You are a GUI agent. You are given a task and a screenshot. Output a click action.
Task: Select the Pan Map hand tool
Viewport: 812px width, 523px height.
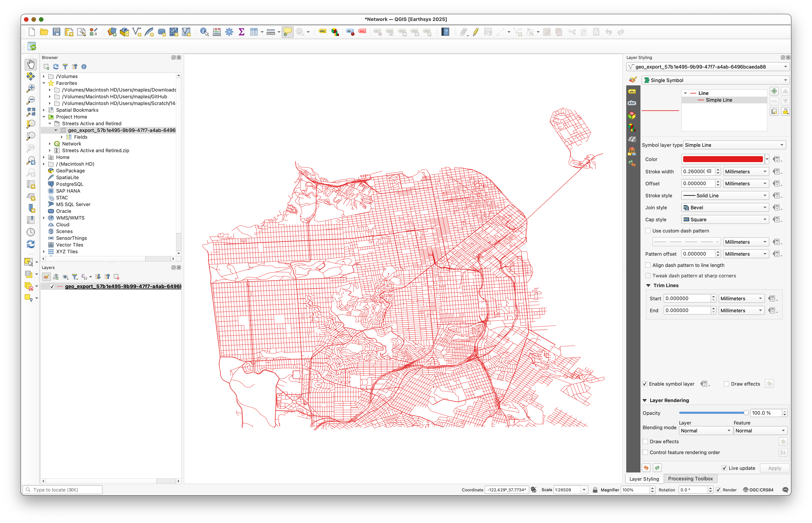coord(31,64)
